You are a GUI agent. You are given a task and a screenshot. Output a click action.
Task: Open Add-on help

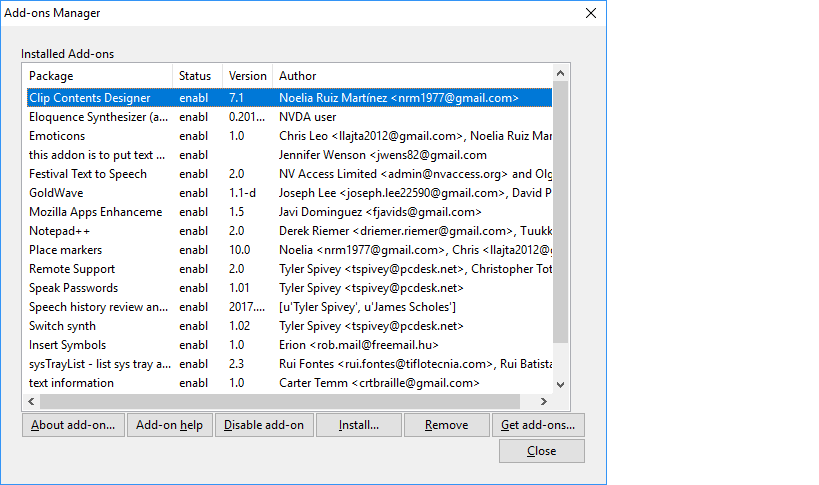point(169,425)
